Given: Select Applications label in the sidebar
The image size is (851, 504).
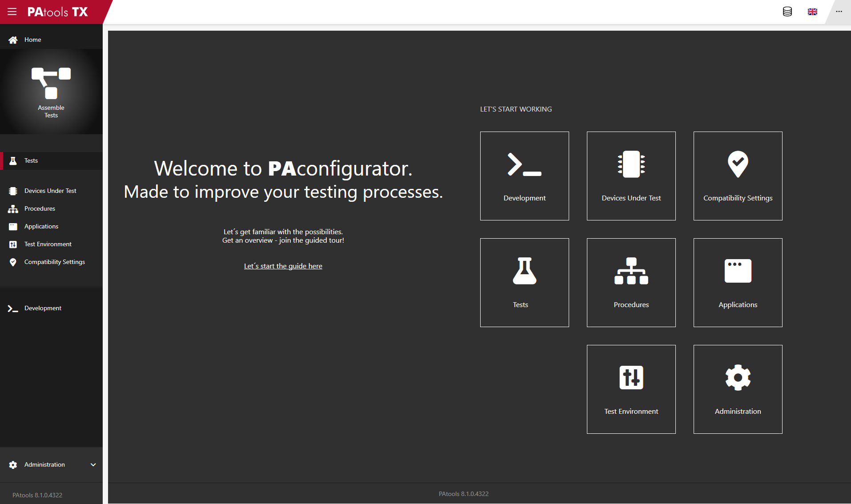Looking at the screenshot, I should [x=41, y=226].
